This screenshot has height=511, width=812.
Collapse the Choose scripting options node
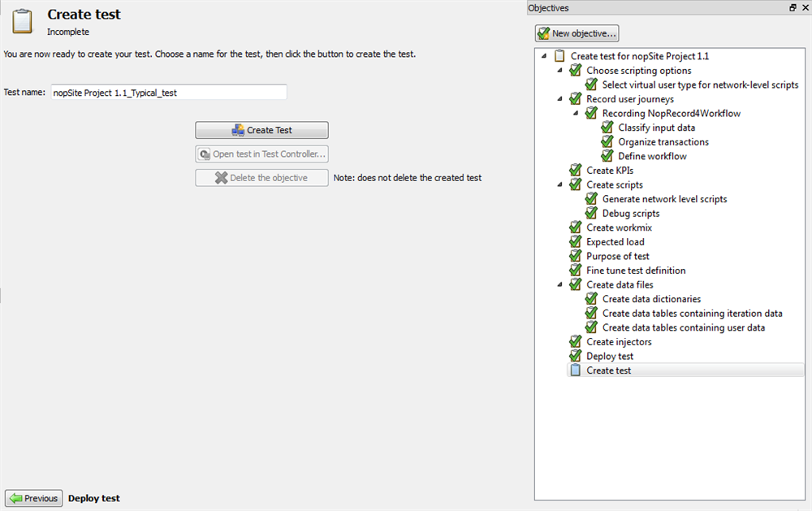pos(559,71)
